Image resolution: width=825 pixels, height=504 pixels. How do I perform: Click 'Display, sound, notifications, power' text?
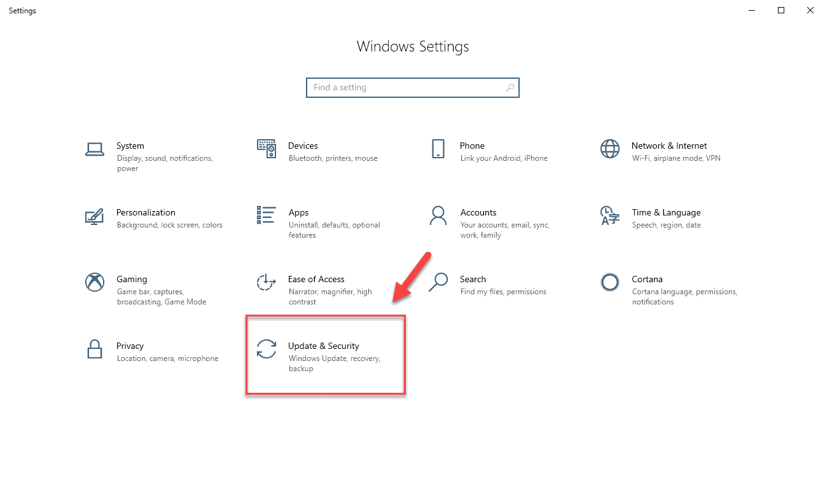click(x=165, y=163)
